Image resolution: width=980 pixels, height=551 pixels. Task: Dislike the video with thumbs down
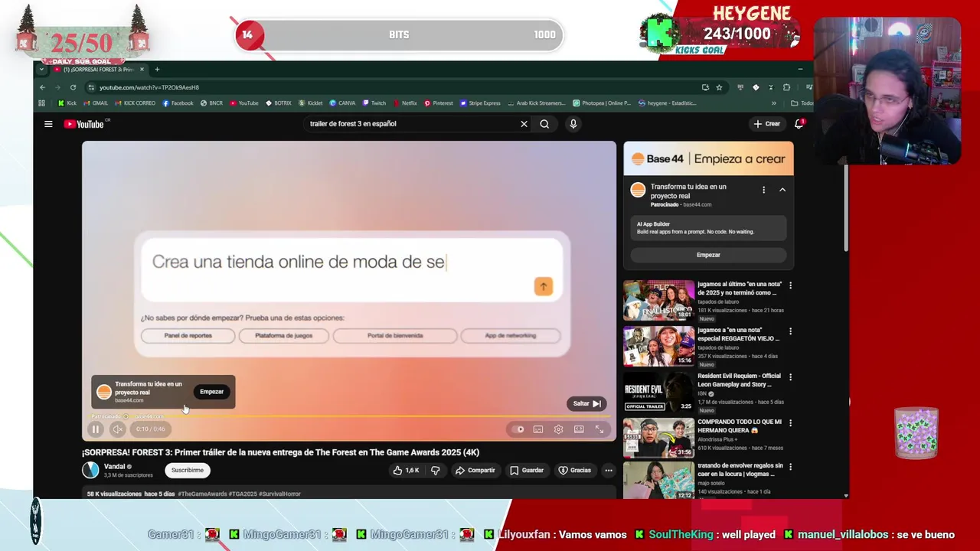tap(435, 470)
